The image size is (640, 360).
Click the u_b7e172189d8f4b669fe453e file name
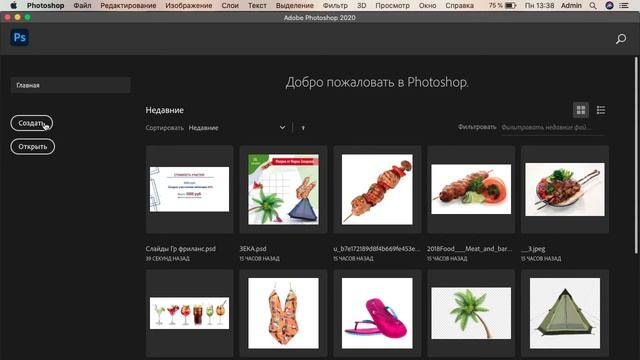376,249
